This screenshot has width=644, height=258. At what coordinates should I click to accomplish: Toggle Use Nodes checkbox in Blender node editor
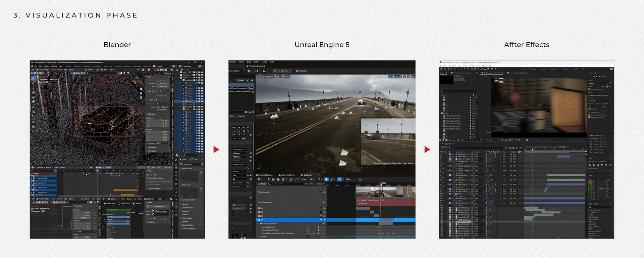click(145, 199)
